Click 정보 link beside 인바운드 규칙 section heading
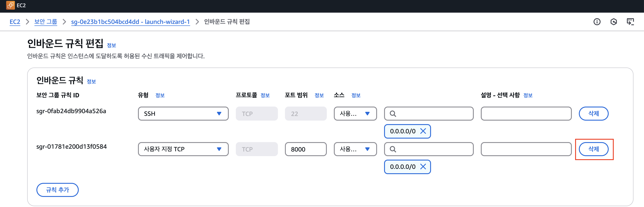 coord(91,82)
